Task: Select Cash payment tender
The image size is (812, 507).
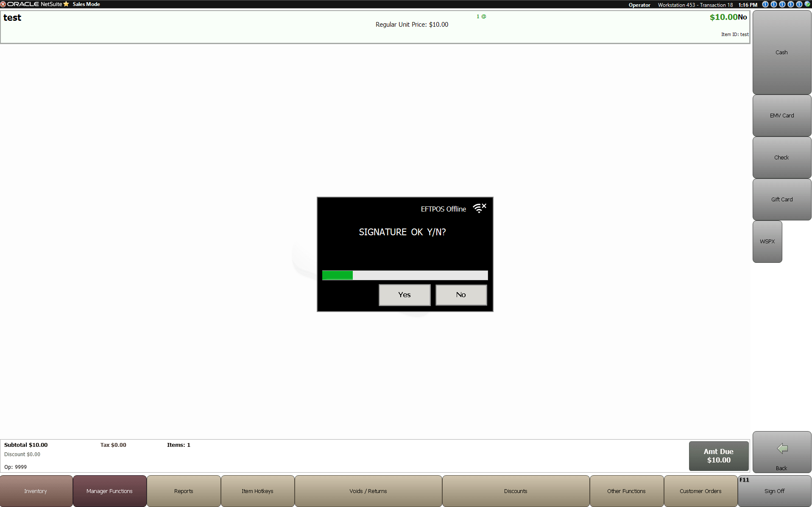Action: pos(782,52)
